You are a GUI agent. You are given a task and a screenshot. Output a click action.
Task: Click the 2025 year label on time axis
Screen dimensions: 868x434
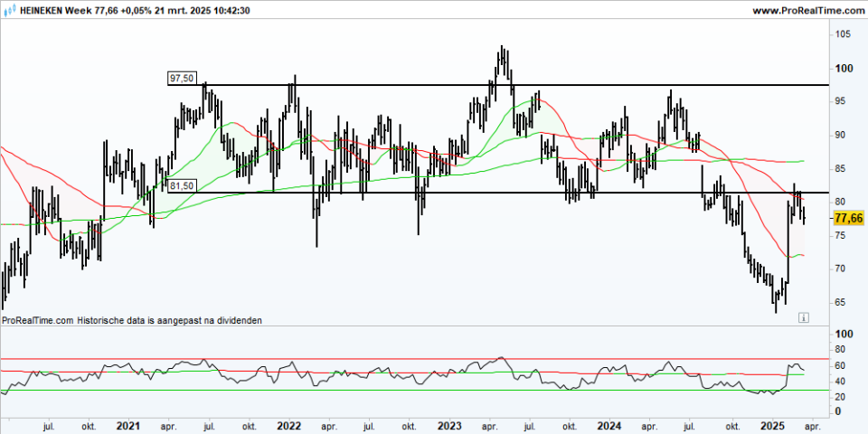coord(772,426)
